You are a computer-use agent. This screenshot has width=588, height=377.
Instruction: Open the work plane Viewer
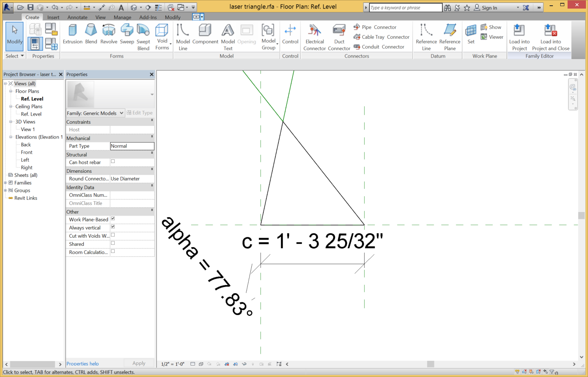492,37
